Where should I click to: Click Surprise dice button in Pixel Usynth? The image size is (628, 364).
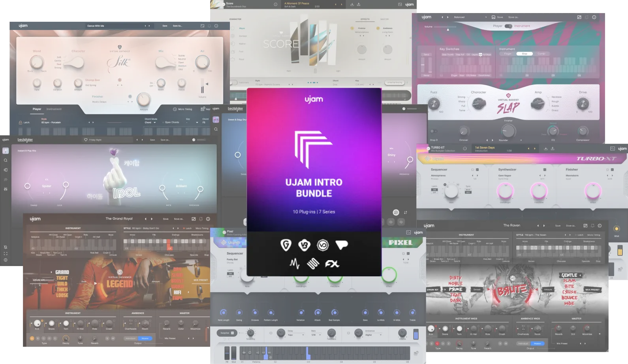(x=227, y=333)
